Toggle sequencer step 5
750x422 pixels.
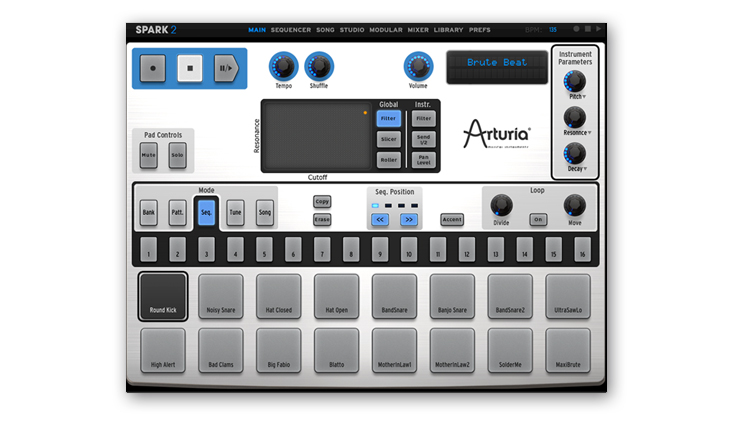point(264,249)
